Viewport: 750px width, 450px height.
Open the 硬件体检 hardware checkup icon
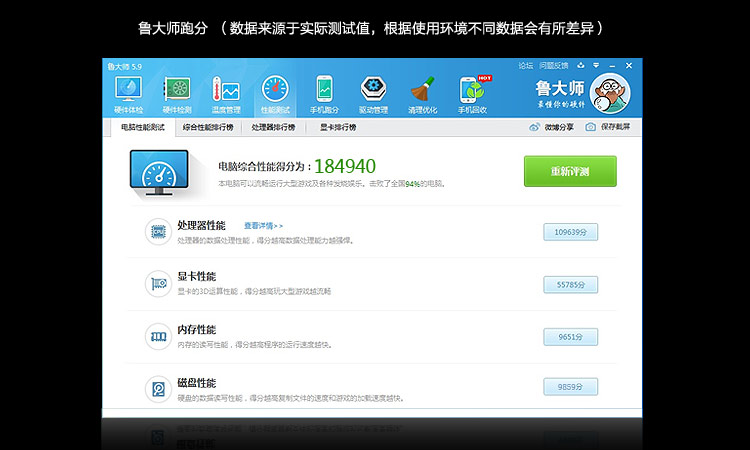click(x=128, y=90)
